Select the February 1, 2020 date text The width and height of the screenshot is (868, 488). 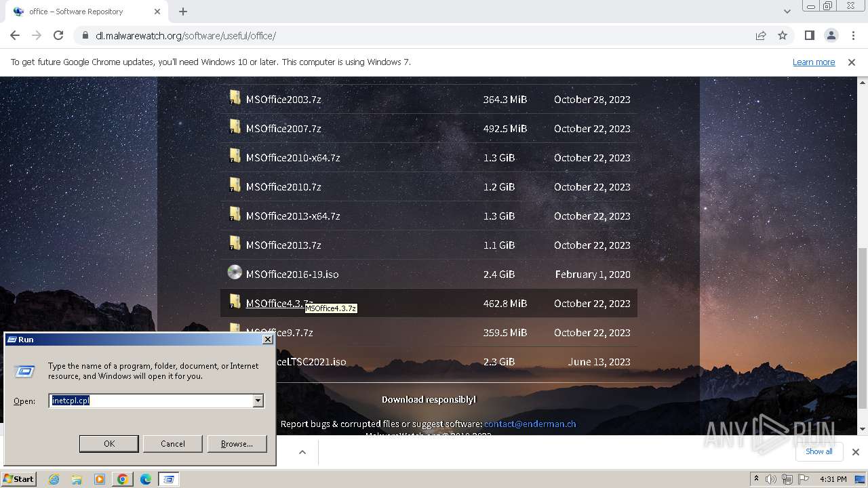[x=593, y=274]
